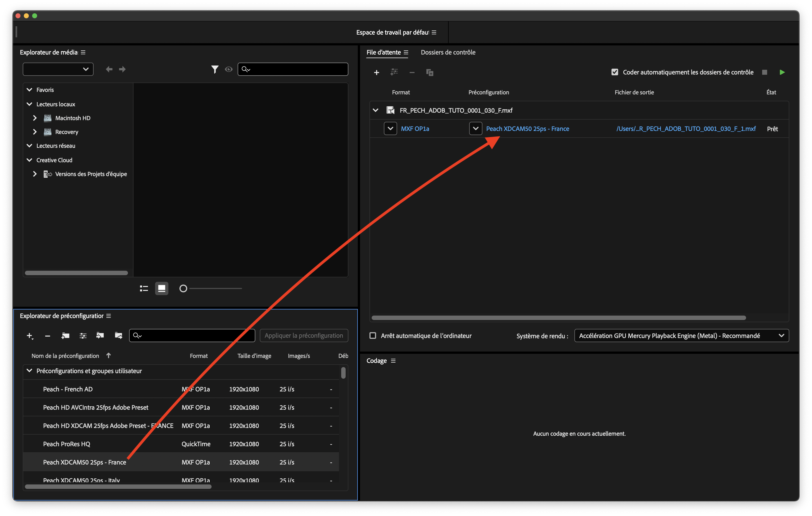Viewport: 812px width, 516px height.
Task: Enable Arrêt automatique de l'ordinateur
Action: click(373, 335)
